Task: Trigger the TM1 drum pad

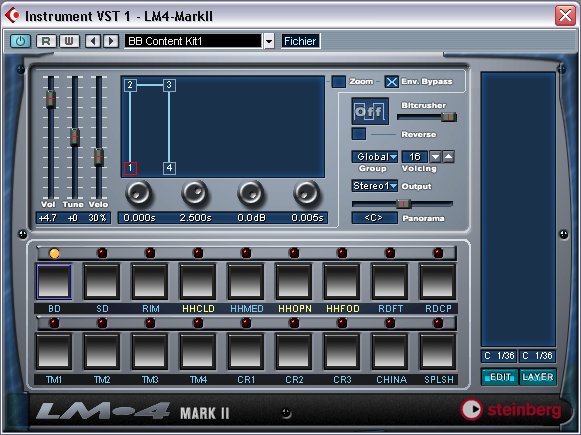Action: click(x=54, y=351)
